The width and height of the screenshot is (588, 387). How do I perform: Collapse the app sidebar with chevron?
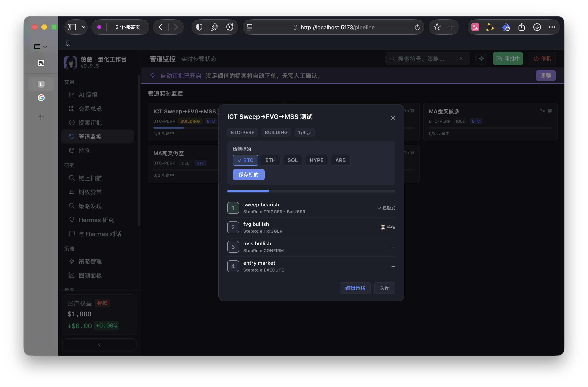coord(99,345)
